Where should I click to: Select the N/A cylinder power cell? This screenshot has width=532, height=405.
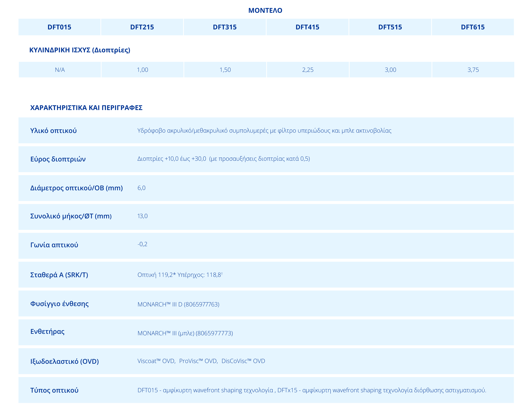60,70
